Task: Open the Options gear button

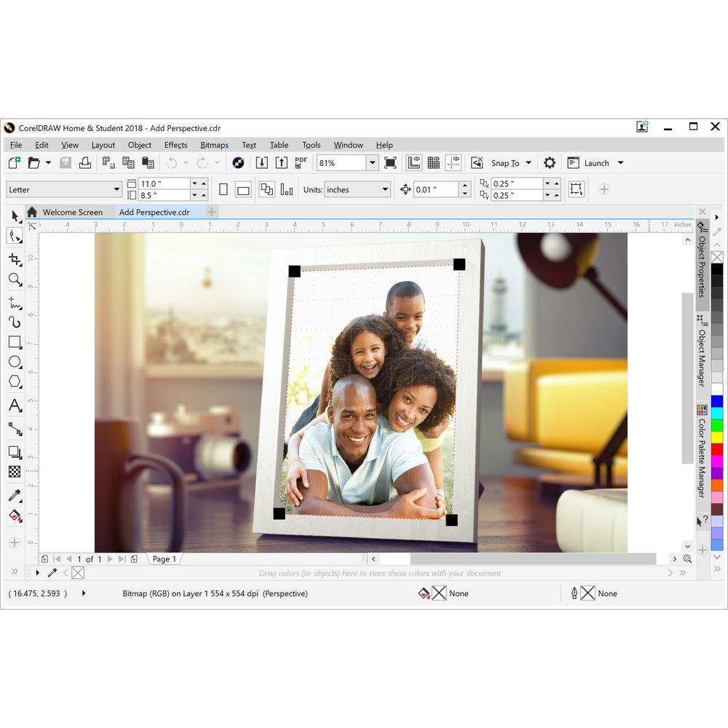Action: [x=550, y=162]
